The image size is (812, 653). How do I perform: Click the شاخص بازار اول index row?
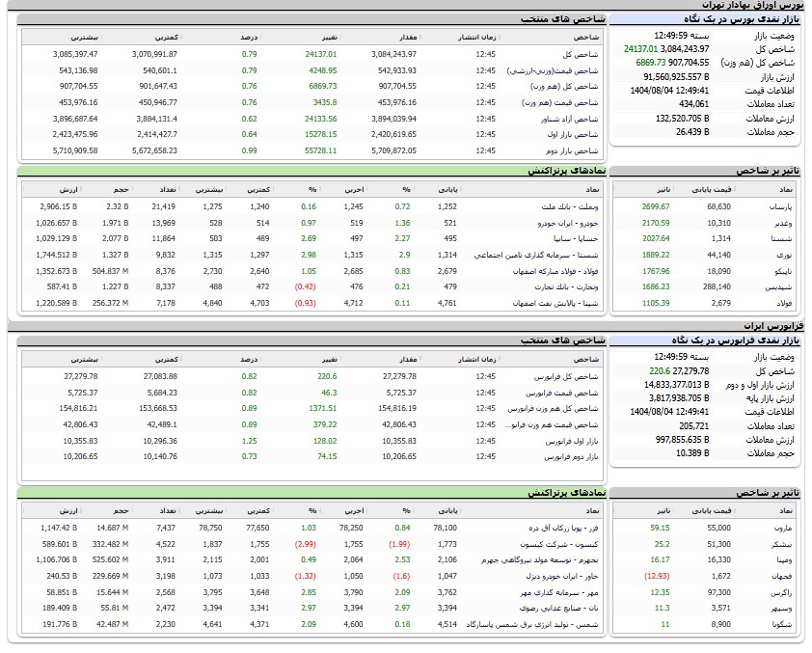tap(572, 135)
